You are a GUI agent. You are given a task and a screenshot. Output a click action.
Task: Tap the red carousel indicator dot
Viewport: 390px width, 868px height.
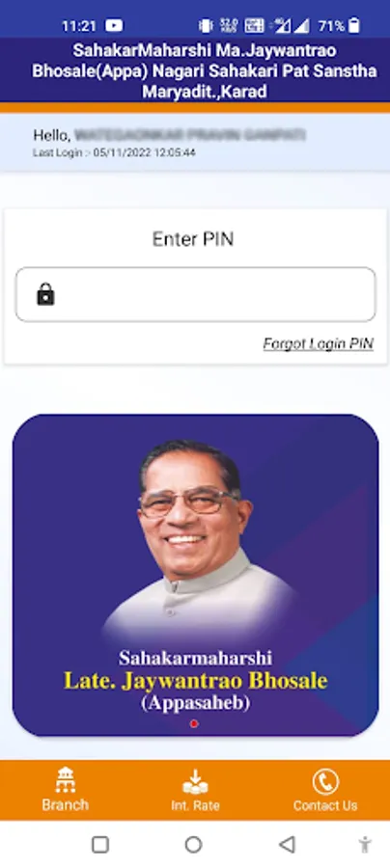pyautogui.click(x=194, y=723)
